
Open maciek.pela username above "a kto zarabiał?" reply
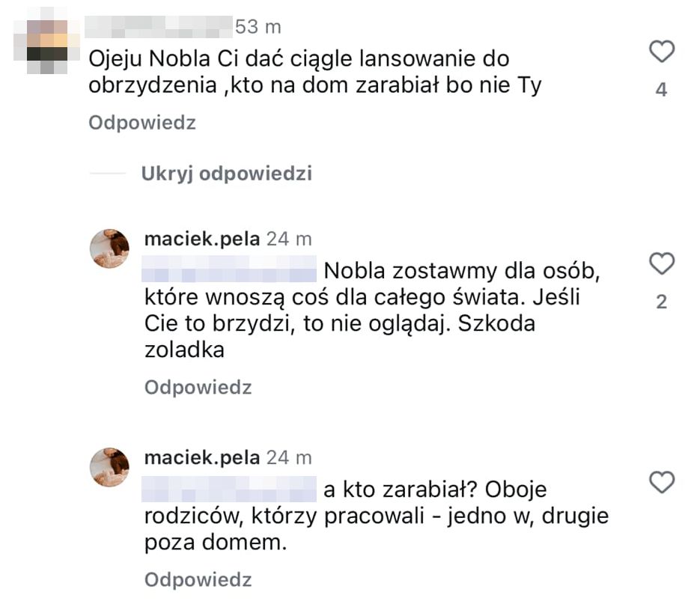[x=201, y=457]
